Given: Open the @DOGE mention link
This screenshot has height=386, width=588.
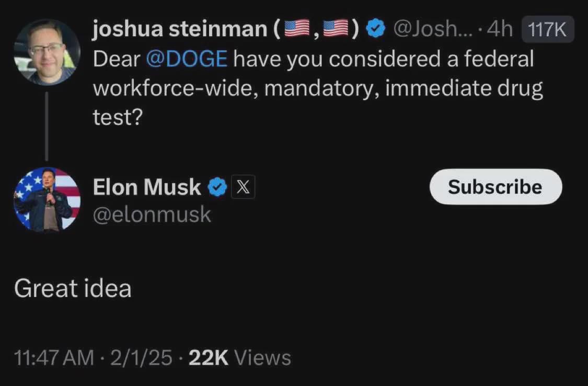Looking at the screenshot, I should tap(187, 59).
